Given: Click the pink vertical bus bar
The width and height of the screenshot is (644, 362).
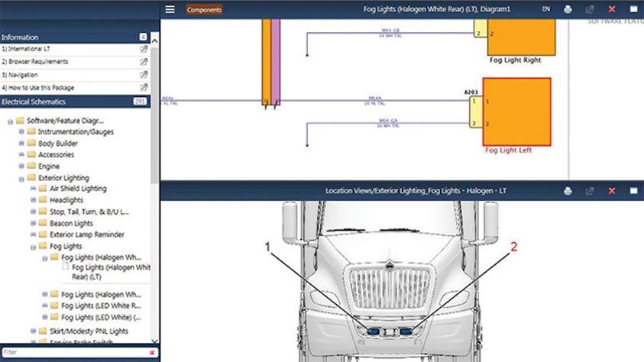Looking at the screenshot, I should [x=276, y=62].
